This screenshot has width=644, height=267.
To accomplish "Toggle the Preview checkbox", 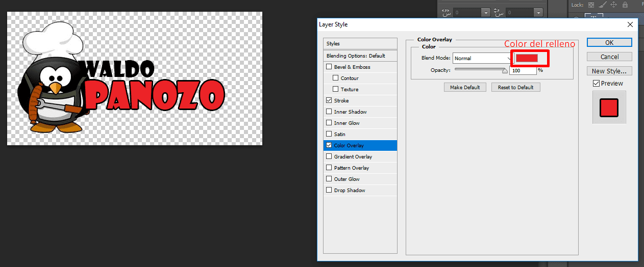I will click(x=596, y=83).
